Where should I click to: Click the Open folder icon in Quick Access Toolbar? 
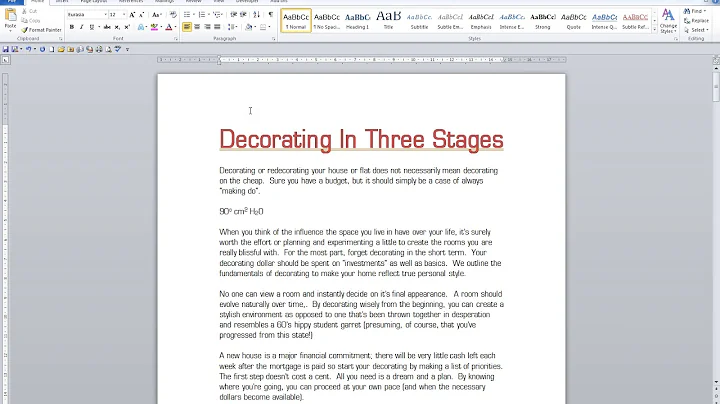coord(61,49)
